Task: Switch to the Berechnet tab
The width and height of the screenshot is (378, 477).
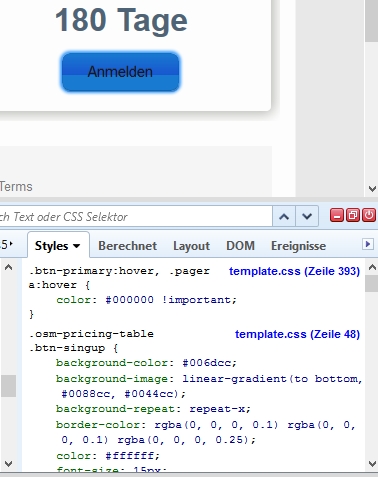Action: (127, 246)
